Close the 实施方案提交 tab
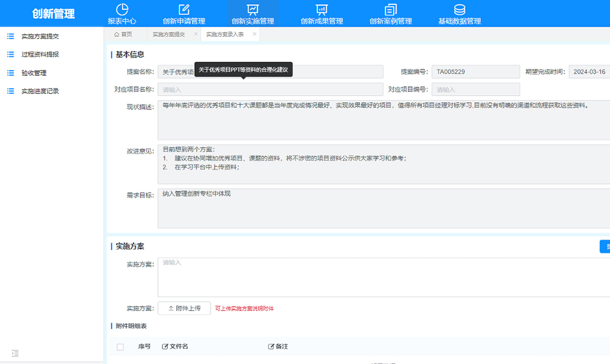610x364 pixels. pos(195,34)
